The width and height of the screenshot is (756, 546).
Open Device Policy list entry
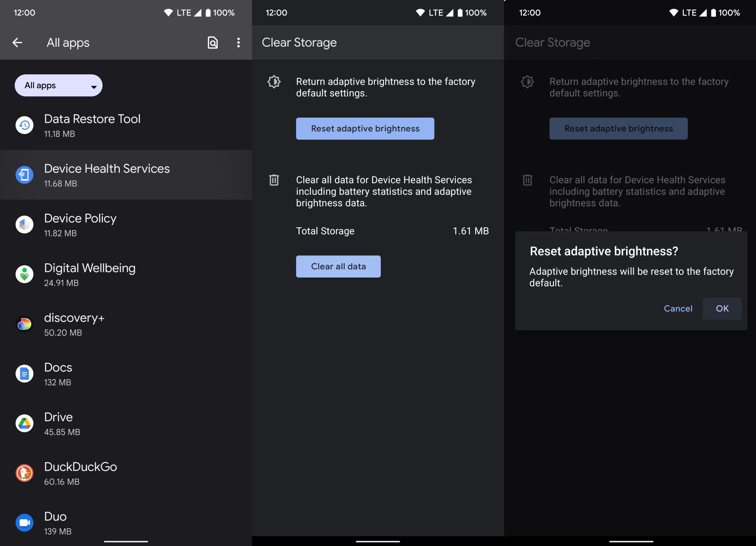pyautogui.click(x=126, y=225)
